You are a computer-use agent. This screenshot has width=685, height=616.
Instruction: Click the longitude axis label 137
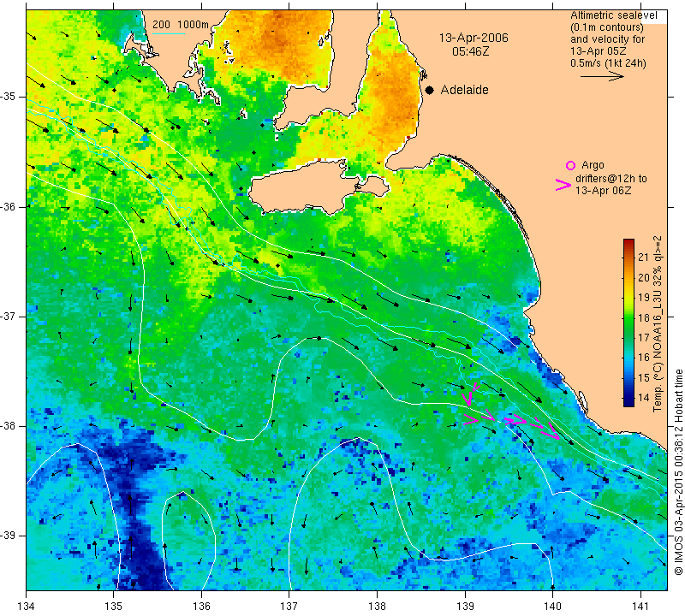[289, 606]
